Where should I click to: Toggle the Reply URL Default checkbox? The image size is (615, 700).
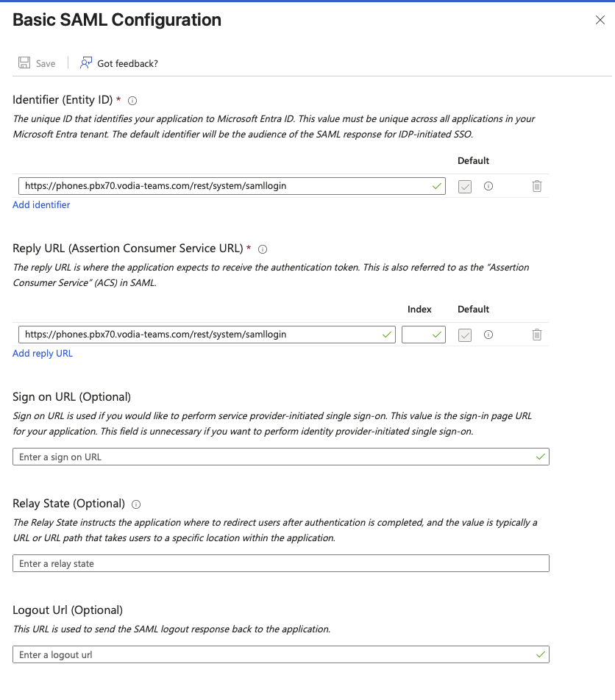coord(465,335)
